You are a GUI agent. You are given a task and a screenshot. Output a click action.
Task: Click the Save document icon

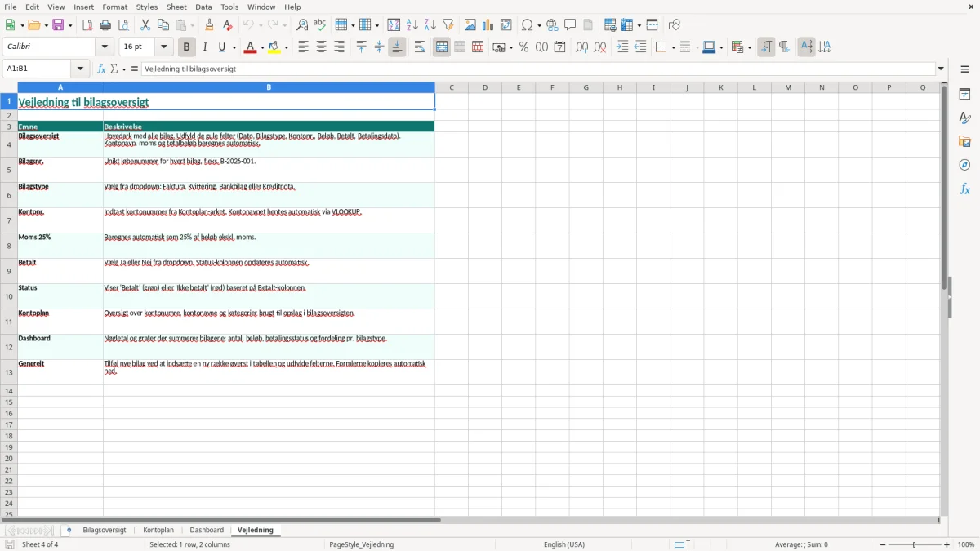pos(59,25)
